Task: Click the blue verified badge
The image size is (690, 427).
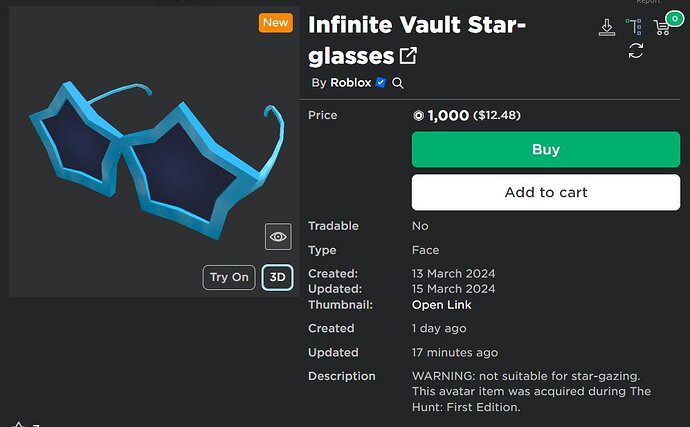Action: pos(381,83)
